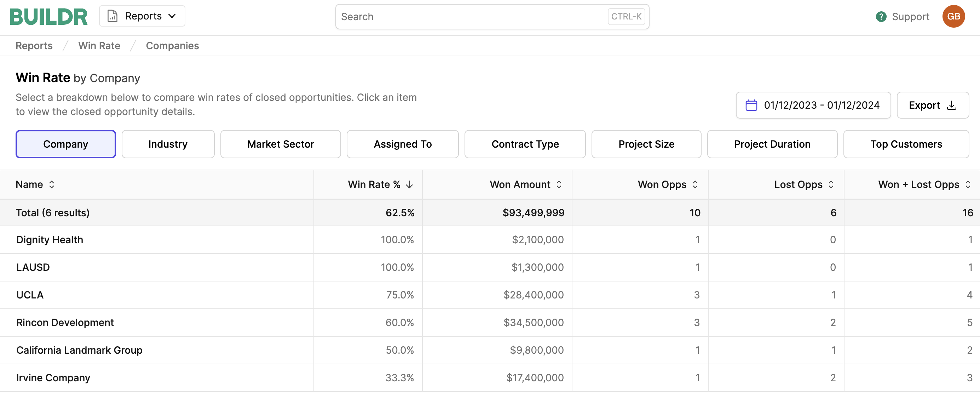
Task: Click the Reports document icon
Action: click(x=112, y=16)
